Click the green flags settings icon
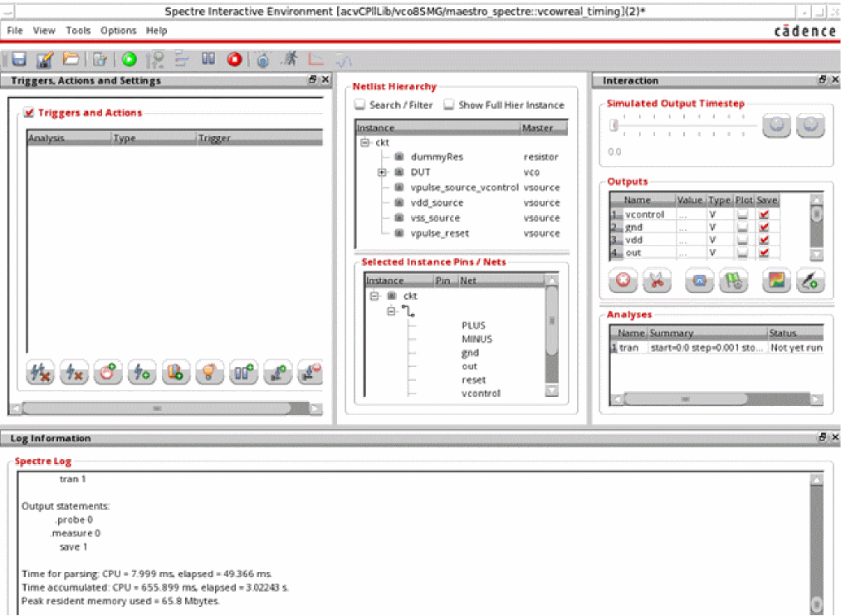 coord(734,281)
